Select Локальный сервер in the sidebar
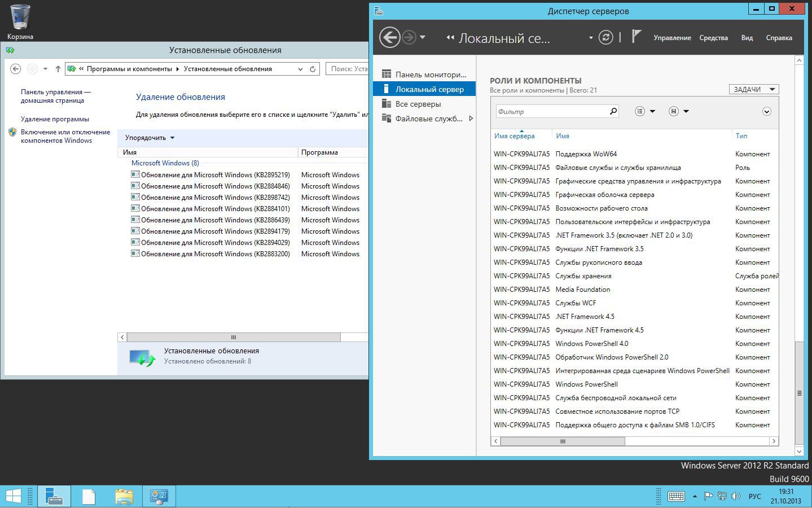Viewport: 812px width, 508px height. [x=424, y=89]
